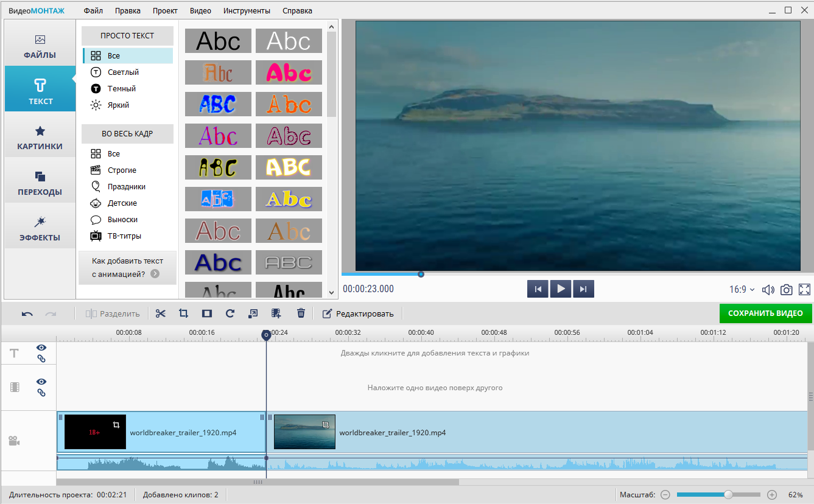Screen dimensions: 814x504
Task: Toggle link icon on the text track
Action: [41, 359]
